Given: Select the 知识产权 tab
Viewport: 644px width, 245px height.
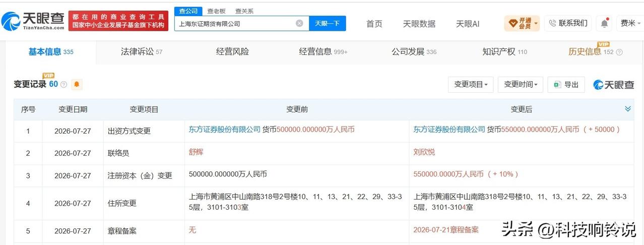Looking at the screenshot, I should tap(504, 51).
